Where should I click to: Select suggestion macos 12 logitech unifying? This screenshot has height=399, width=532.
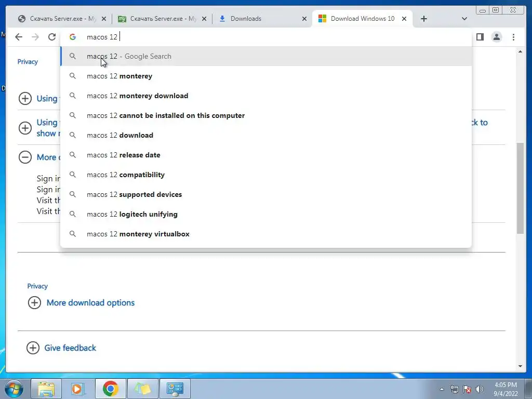265,214
